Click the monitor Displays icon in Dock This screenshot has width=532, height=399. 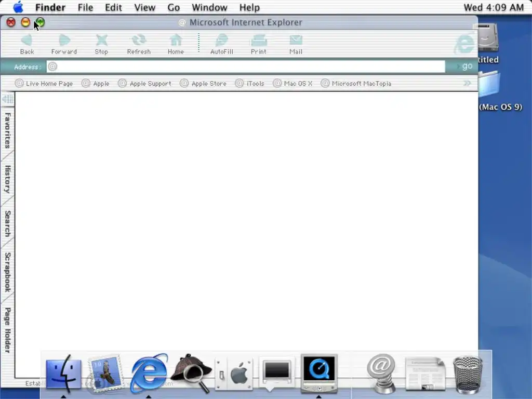tap(276, 373)
